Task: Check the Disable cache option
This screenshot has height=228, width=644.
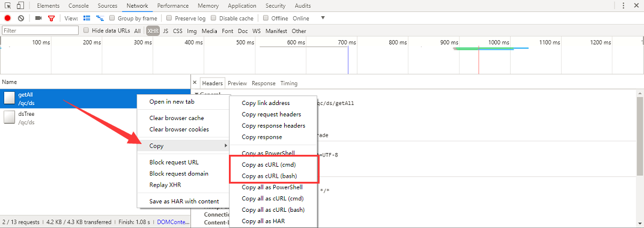Action: (x=214, y=19)
